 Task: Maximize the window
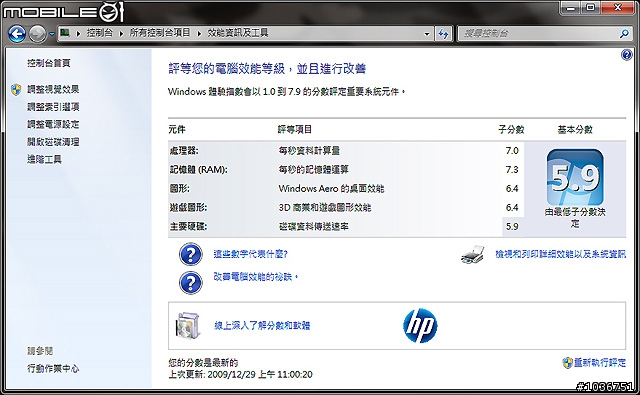[x=590, y=8]
